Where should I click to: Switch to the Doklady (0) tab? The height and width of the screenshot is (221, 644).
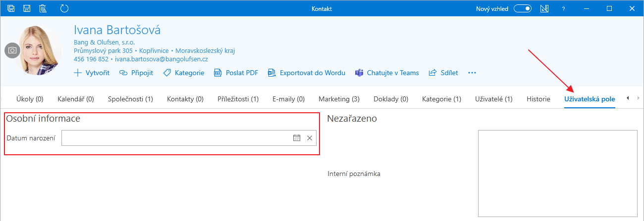tap(391, 99)
